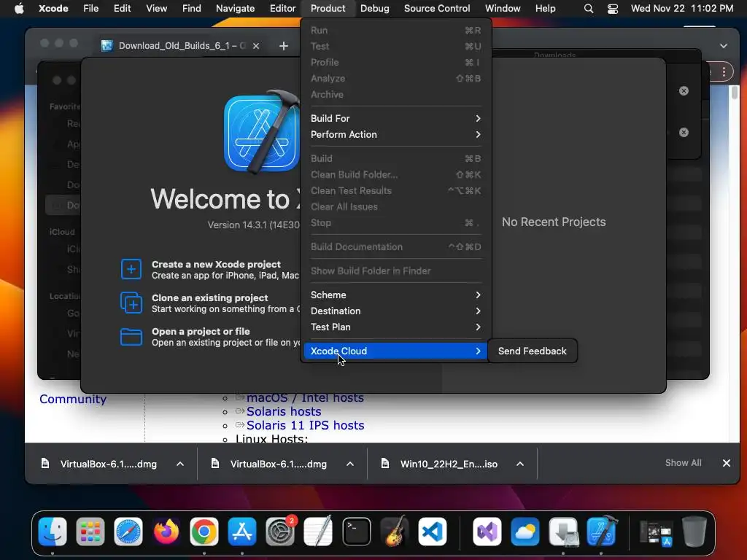Add a new browser tab with plus button
The image size is (747, 560).
coord(284,46)
